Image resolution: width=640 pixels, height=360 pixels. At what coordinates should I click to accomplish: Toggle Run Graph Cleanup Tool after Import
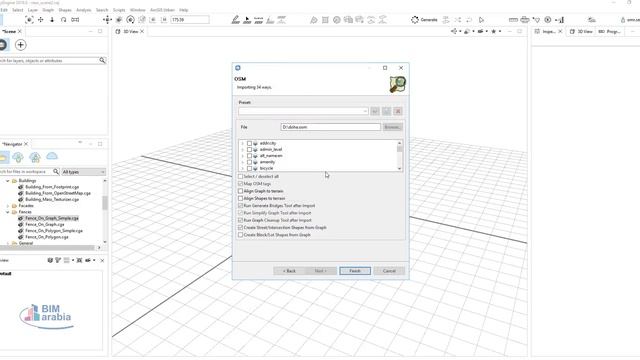pos(240,220)
